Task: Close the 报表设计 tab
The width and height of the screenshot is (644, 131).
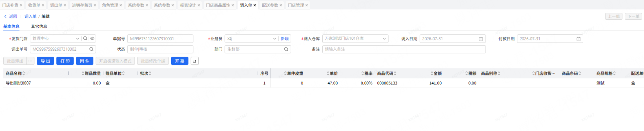Action: click(199, 5)
